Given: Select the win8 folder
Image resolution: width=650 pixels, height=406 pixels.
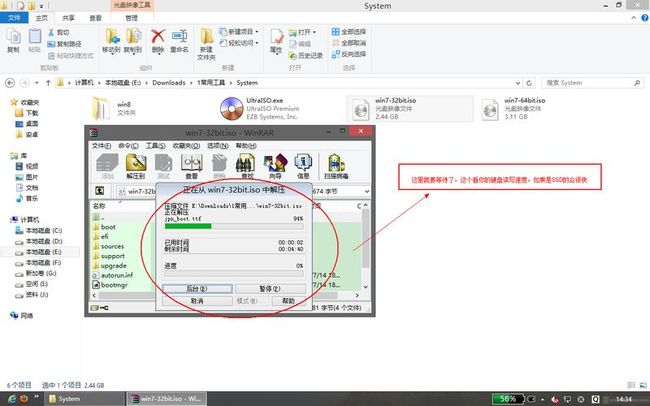Looking at the screenshot, I should [x=114, y=109].
